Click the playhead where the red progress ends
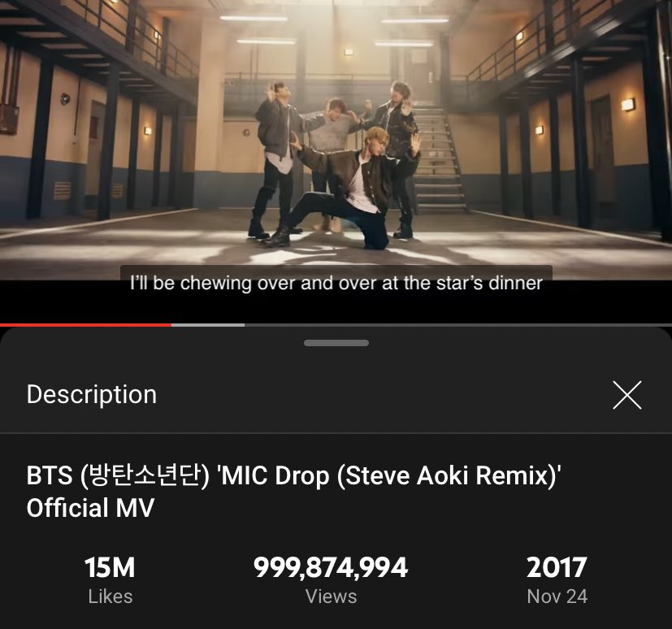The width and height of the screenshot is (672, 629). pos(171,325)
